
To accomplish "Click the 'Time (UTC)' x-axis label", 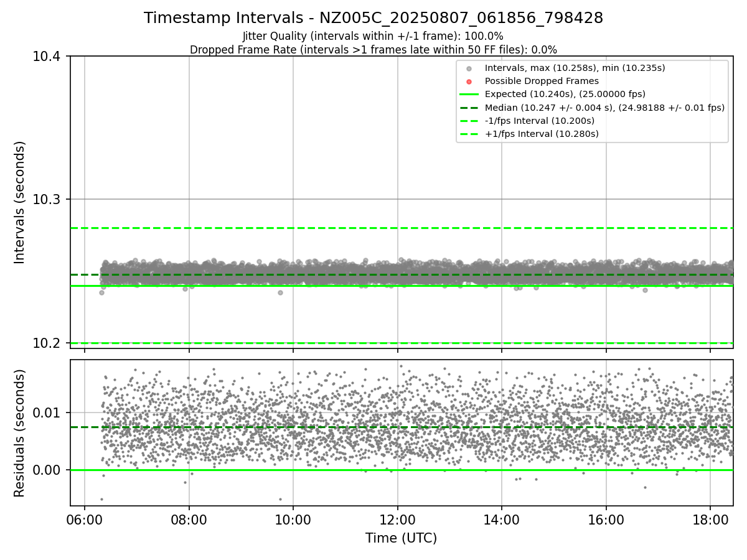I will [x=402, y=538].
